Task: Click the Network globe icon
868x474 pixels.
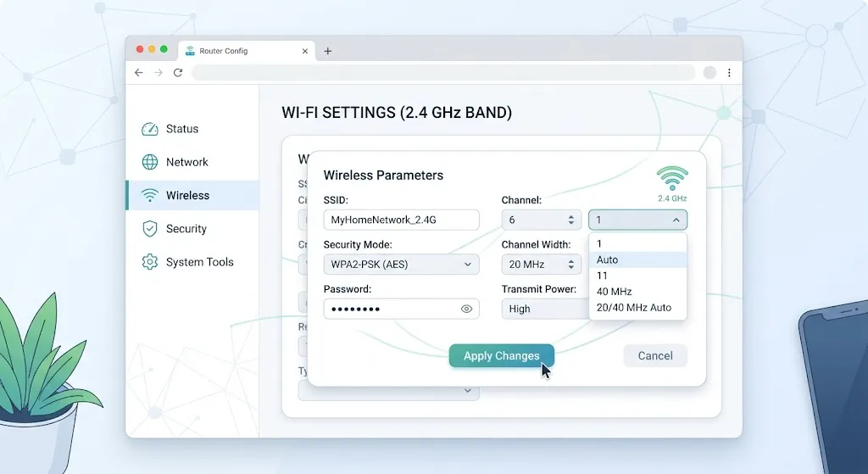Action: pyautogui.click(x=149, y=162)
